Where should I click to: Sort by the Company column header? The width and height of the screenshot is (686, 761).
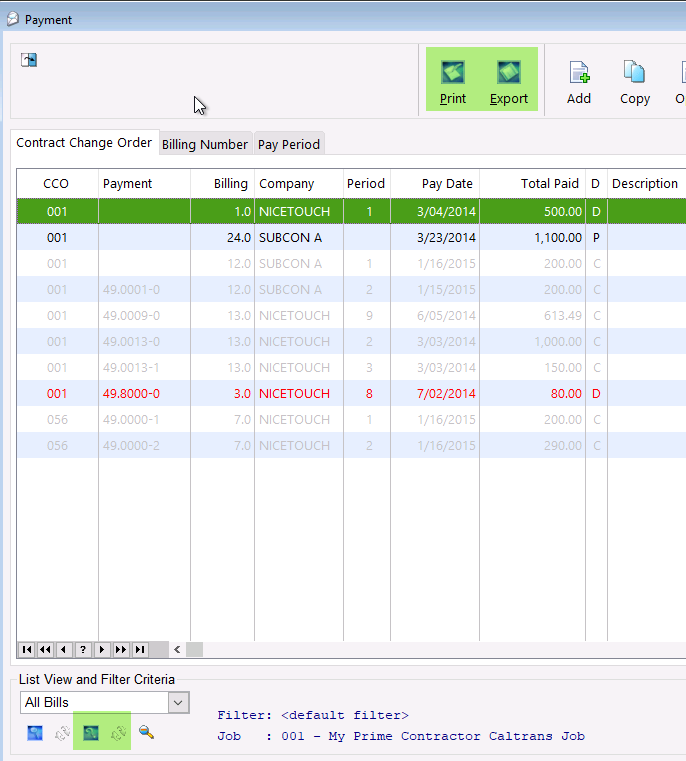[x=299, y=183]
